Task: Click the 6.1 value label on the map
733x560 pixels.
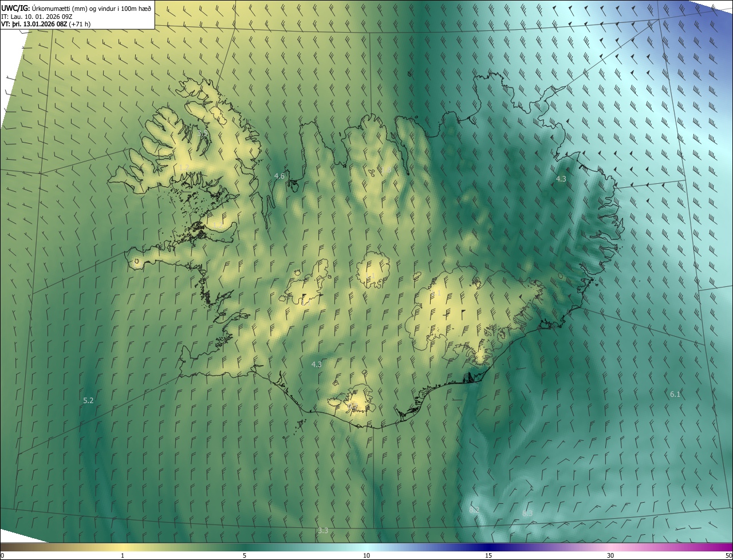Action: coord(675,394)
